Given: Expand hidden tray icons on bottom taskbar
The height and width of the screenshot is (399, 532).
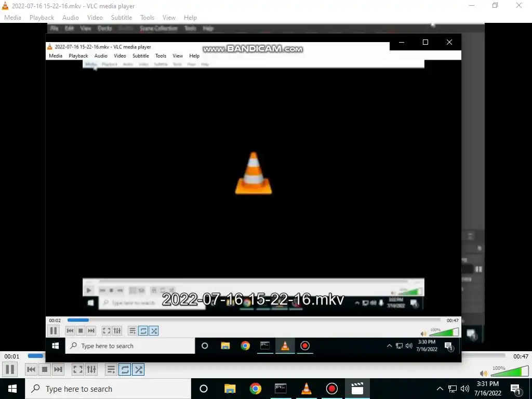Looking at the screenshot, I should 440,389.
